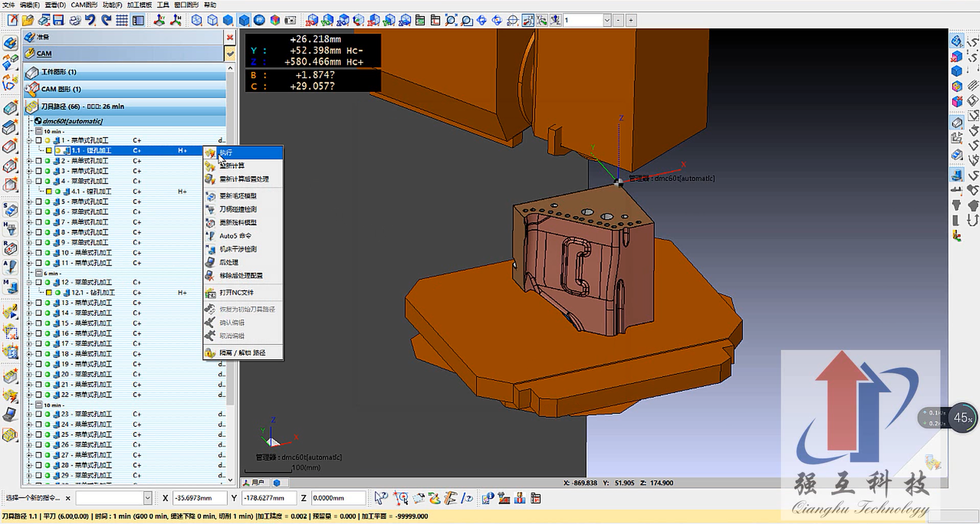Screen dimensions: 980x524
Task: Select 重新计算后置处理 in the context menu
Action: pyautogui.click(x=243, y=179)
